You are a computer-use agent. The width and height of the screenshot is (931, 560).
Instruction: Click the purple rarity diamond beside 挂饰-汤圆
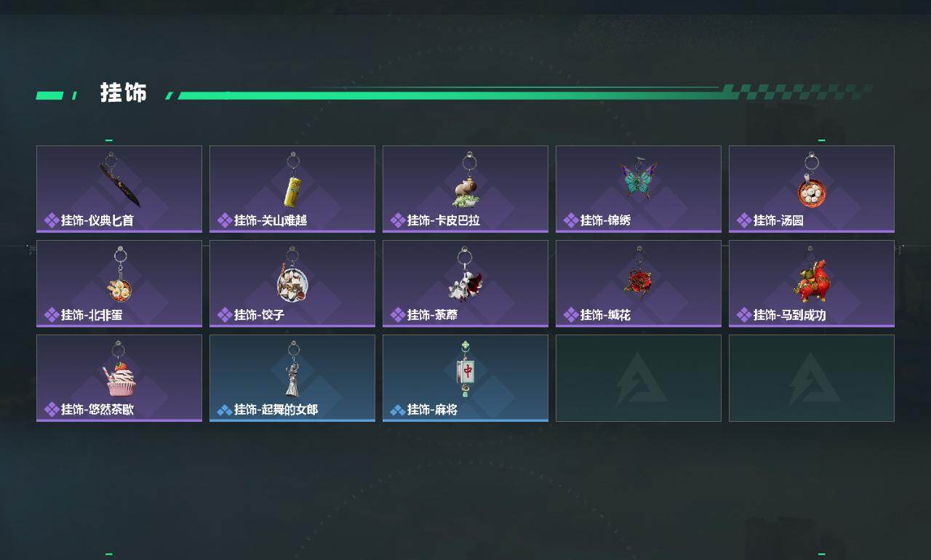[x=743, y=220]
